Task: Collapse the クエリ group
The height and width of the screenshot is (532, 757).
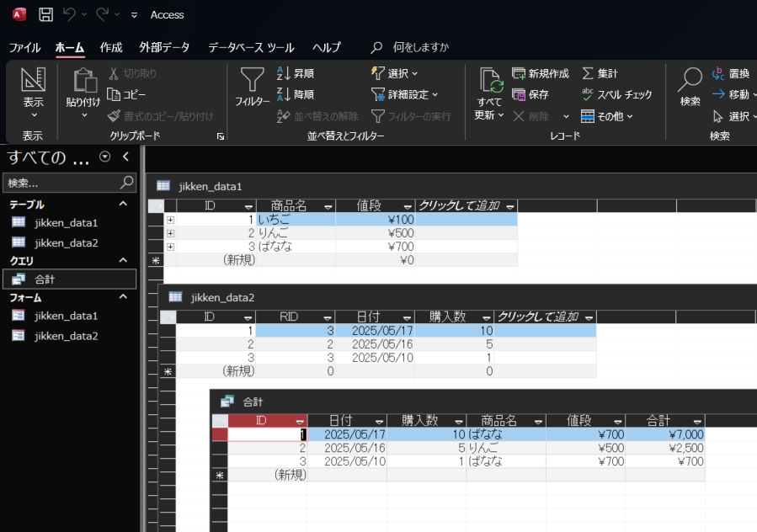Action: [123, 260]
